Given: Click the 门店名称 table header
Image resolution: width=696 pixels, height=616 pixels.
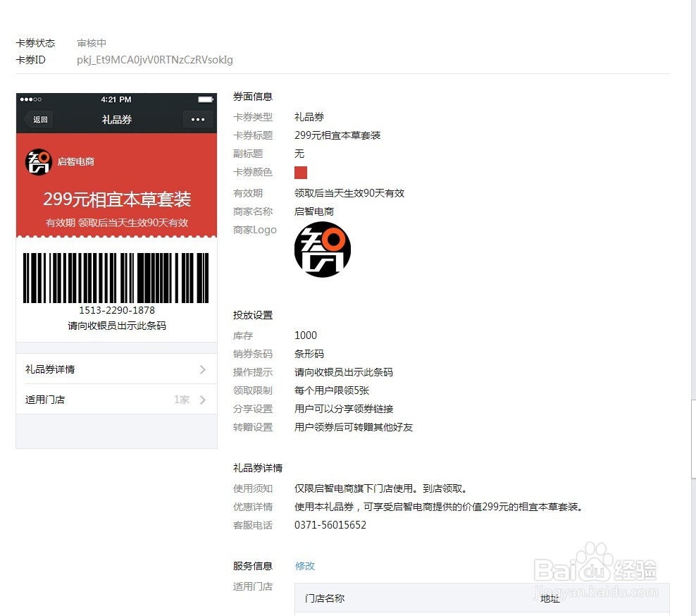Looking at the screenshot, I should tap(323, 598).
